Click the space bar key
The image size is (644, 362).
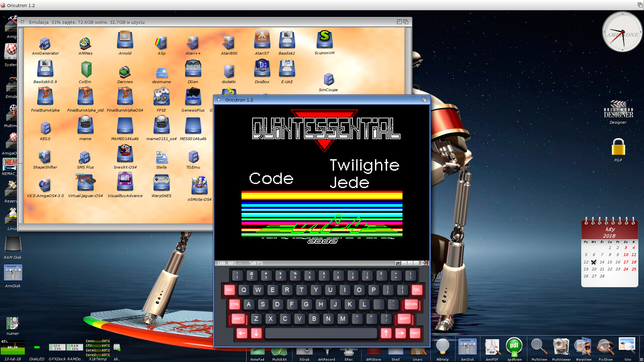point(321,333)
